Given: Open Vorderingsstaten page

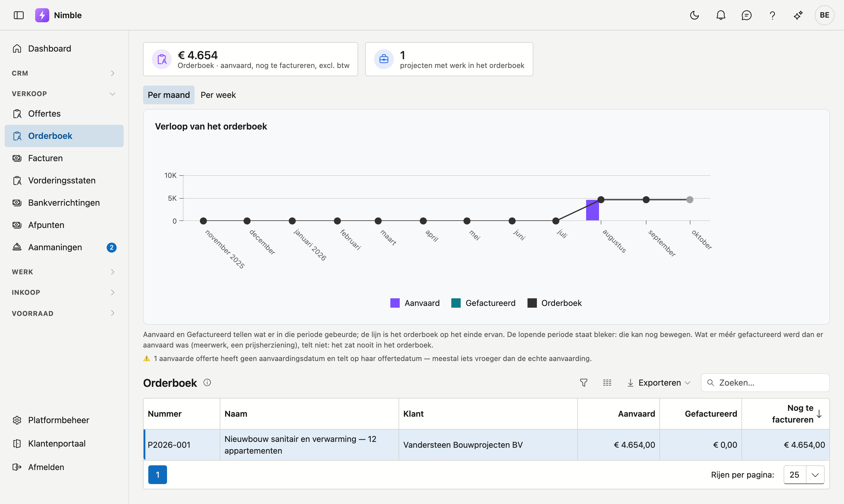Looking at the screenshot, I should [x=64, y=180].
